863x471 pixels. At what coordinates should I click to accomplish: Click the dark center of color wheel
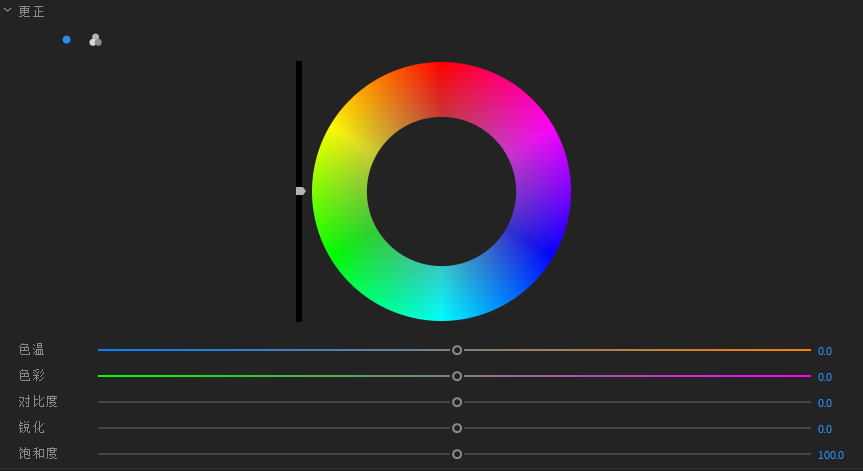click(441, 192)
